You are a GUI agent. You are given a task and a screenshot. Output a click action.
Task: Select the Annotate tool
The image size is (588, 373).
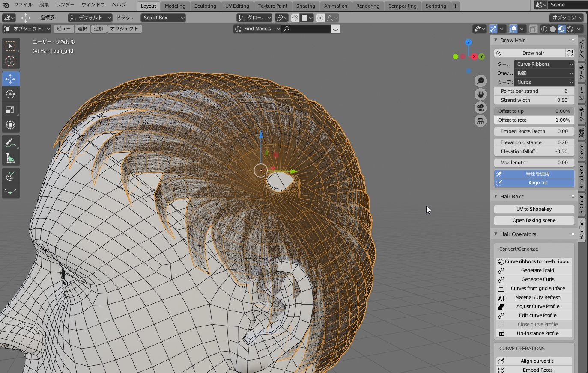(10, 143)
